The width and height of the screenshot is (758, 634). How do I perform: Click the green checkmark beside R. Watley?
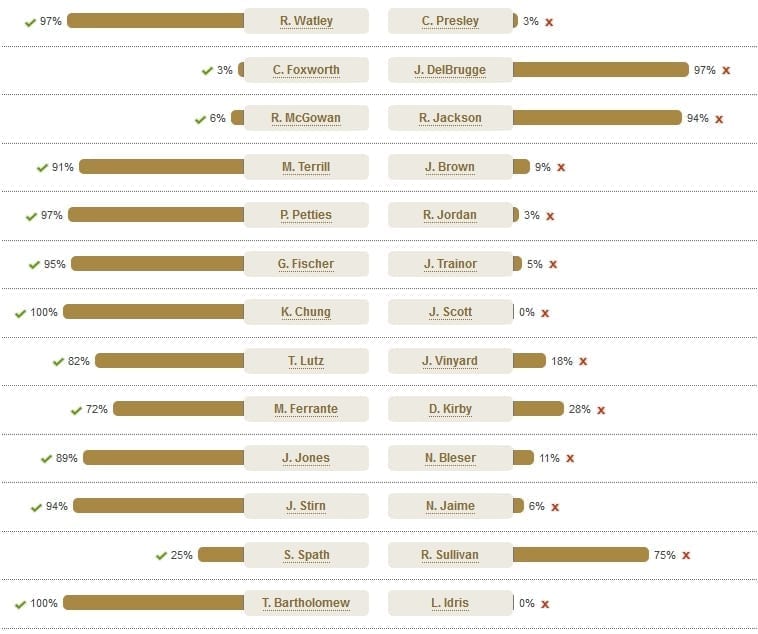[30, 22]
